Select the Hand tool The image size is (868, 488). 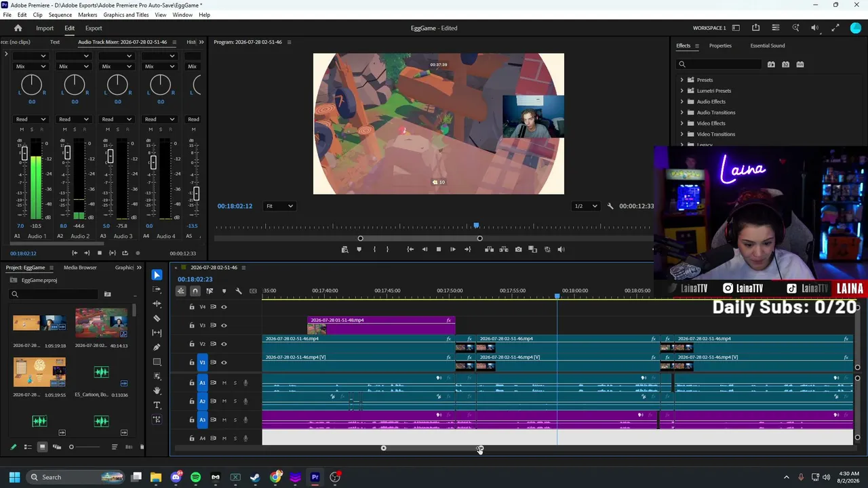(157, 390)
